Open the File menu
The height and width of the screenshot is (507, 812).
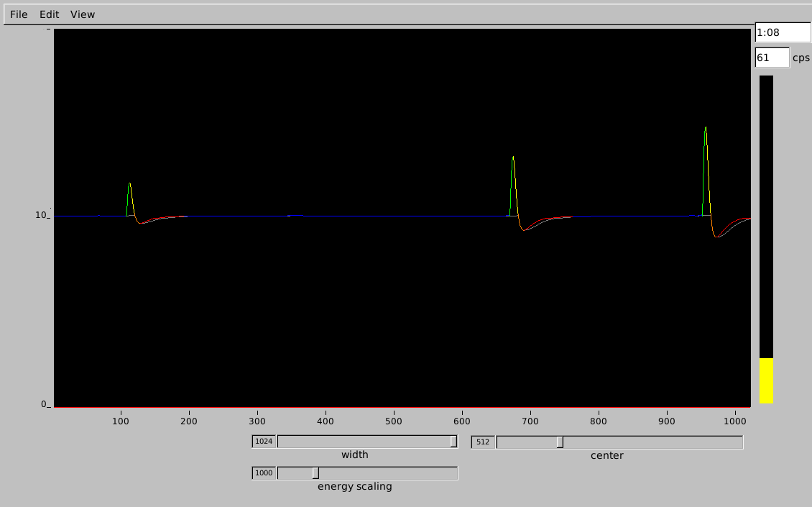pos(19,14)
